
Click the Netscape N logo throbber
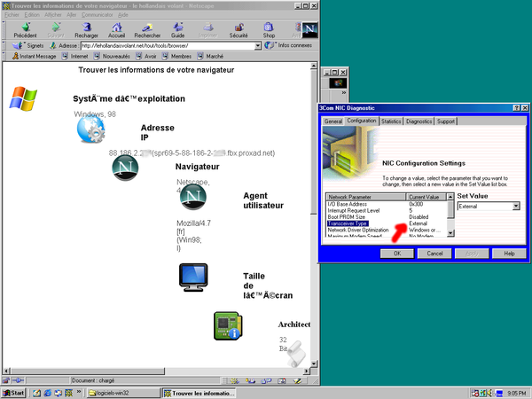[309, 30]
